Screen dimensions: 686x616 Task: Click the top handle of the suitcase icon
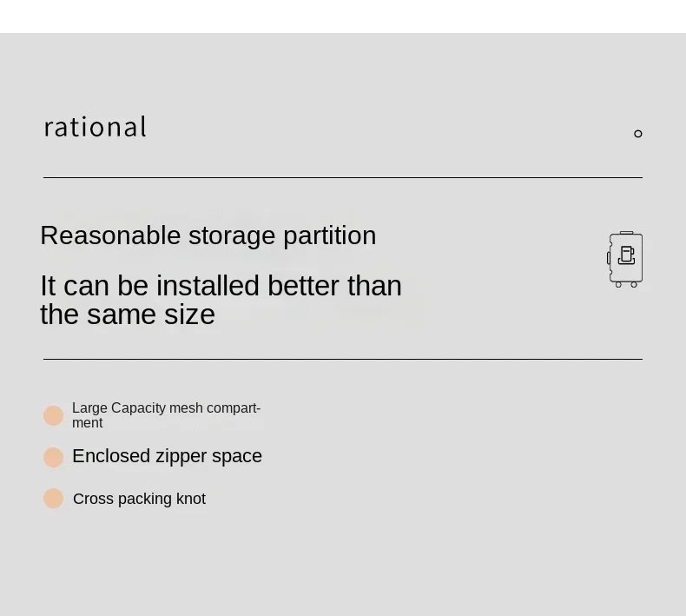(x=626, y=233)
